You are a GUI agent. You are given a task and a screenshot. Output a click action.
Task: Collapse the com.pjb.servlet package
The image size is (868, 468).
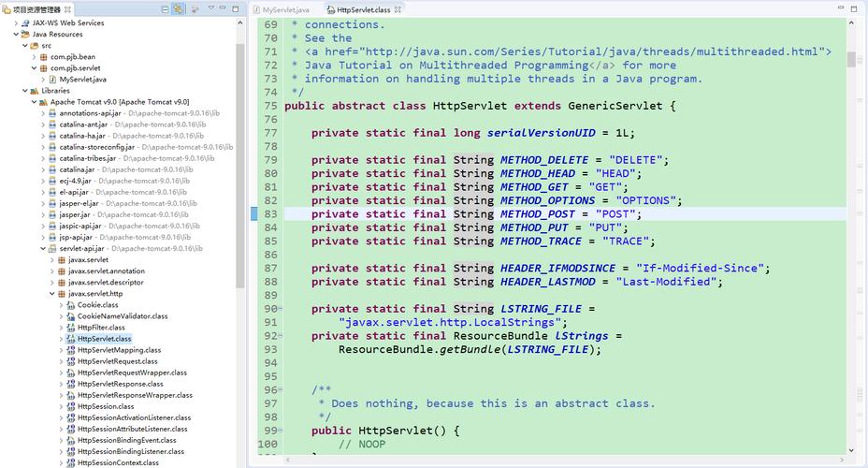(x=34, y=68)
